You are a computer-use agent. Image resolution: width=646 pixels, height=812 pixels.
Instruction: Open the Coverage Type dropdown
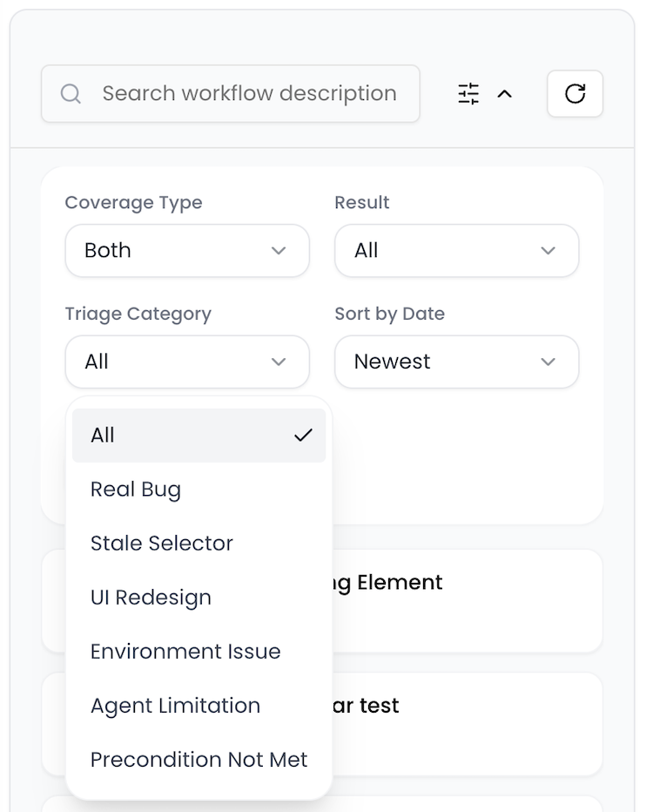pos(186,251)
